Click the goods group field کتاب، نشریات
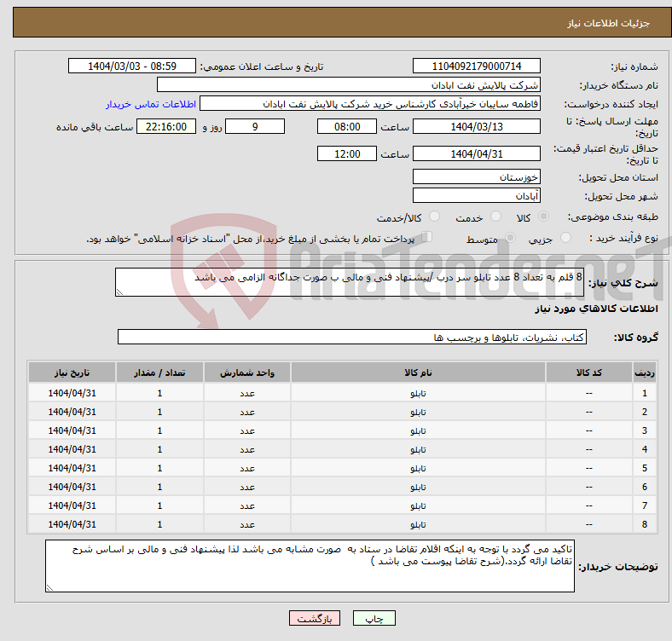Image resolution: width=672 pixels, height=641 pixels. point(352,337)
